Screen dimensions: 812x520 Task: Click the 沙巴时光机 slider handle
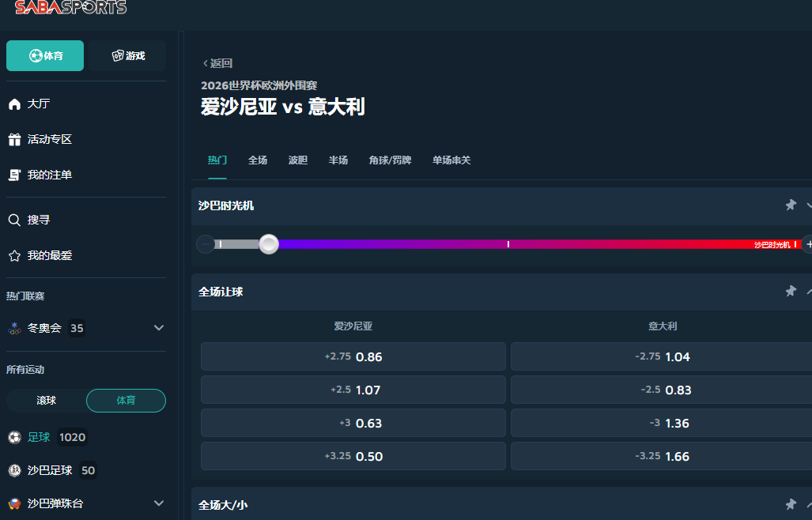click(269, 244)
